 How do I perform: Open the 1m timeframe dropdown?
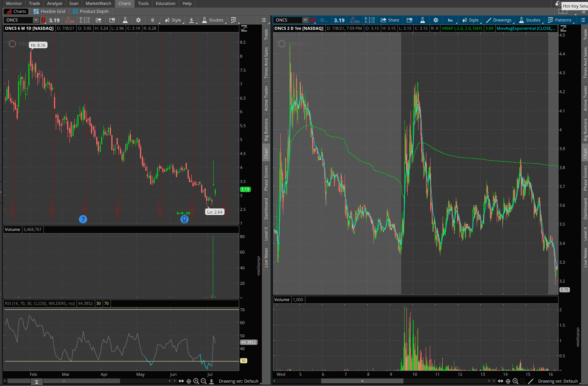click(450, 20)
